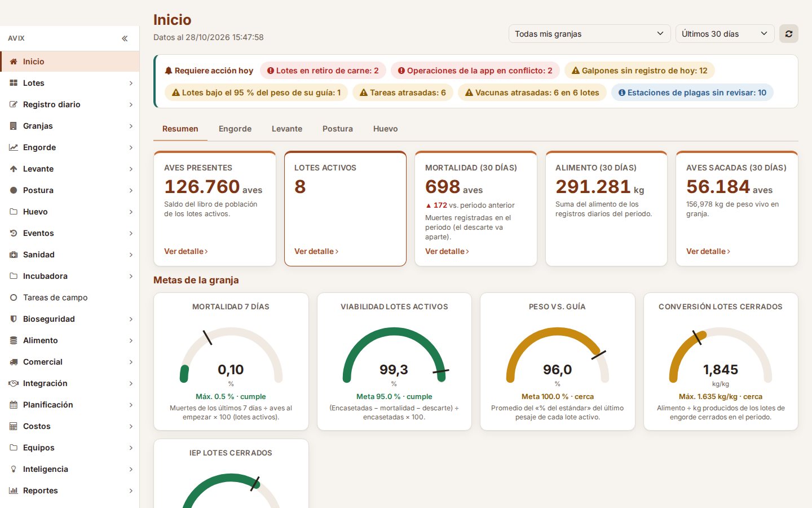Switch to the Levante tab

(287, 129)
